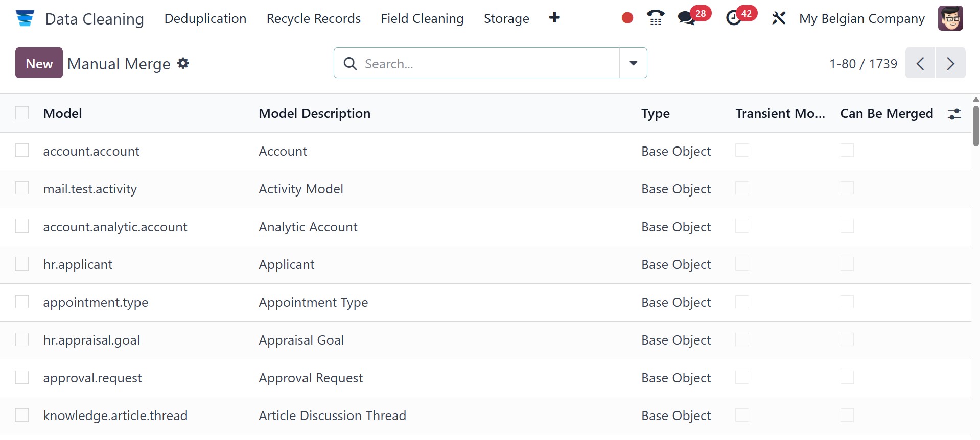Expand the search options dropdown arrow
This screenshot has height=440, width=980.
633,63
